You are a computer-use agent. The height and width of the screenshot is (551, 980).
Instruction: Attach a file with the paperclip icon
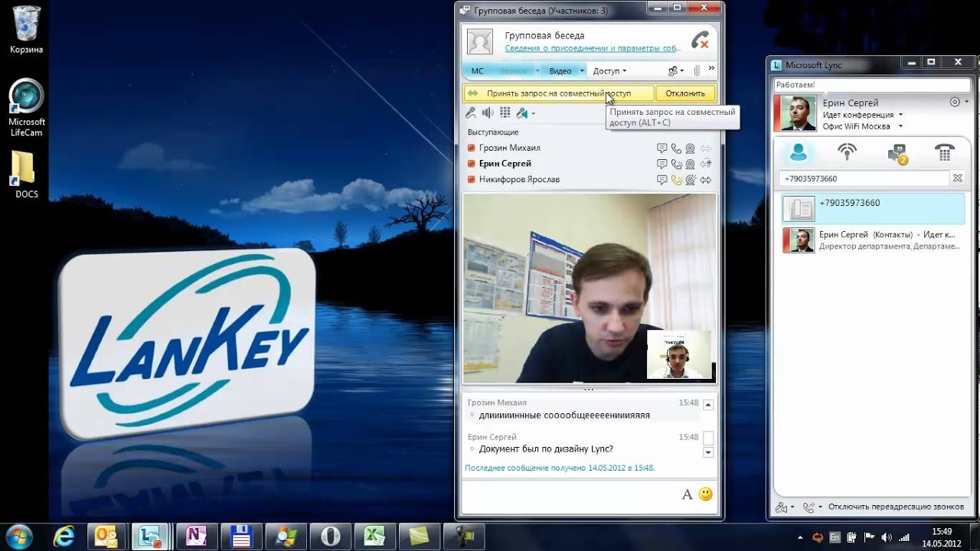coord(697,71)
